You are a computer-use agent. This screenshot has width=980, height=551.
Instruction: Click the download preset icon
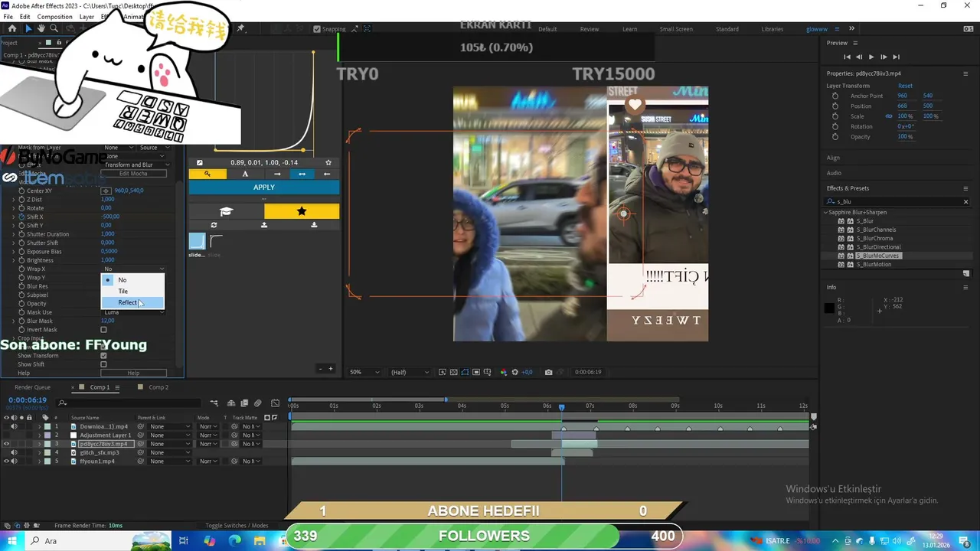click(314, 225)
